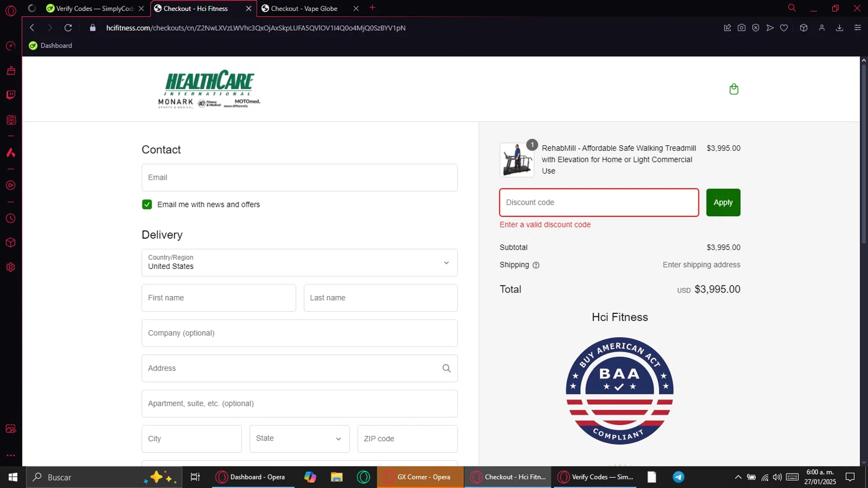Toggle Email me with news and offers
868x488 pixels.
(147, 205)
